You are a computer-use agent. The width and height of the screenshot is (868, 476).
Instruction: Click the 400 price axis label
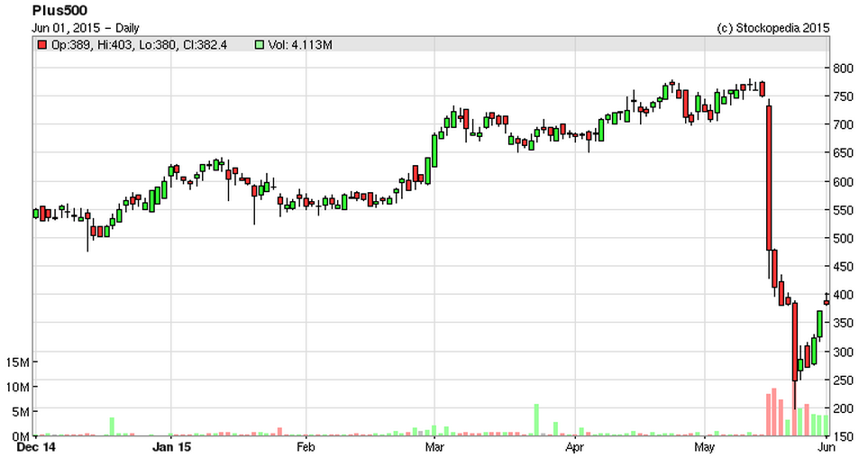(843, 295)
